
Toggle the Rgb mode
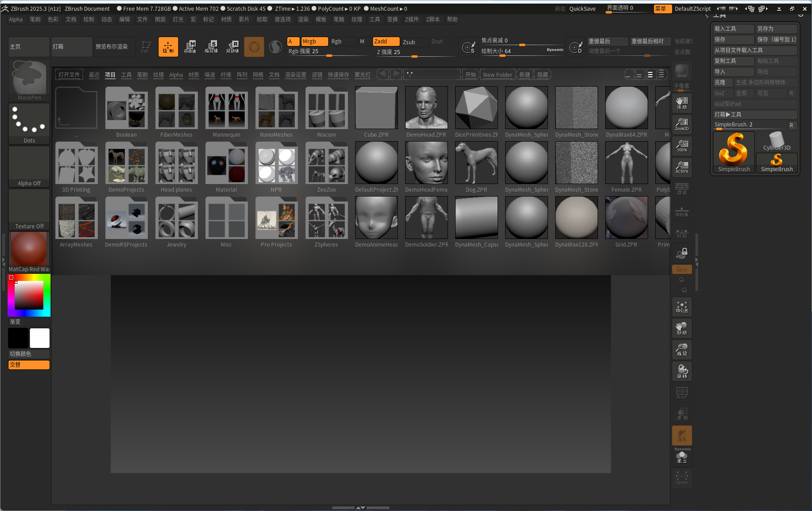343,42
